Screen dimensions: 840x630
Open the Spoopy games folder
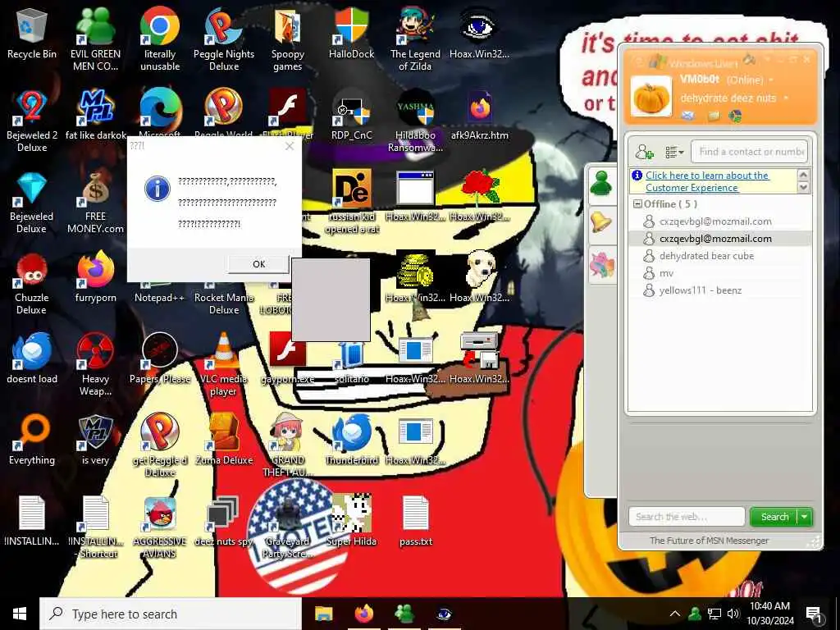tap(288, 39)
